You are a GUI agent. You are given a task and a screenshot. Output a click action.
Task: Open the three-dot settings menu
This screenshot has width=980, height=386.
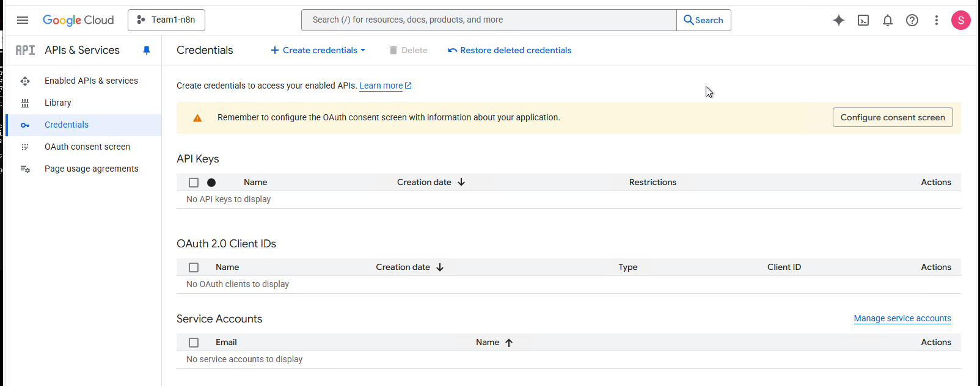(936, 20)
